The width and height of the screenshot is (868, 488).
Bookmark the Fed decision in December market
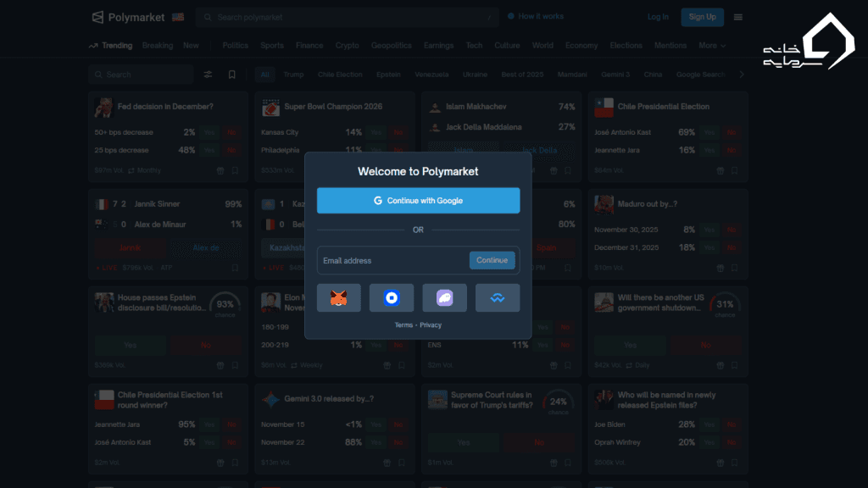click(x=236, y=170)
